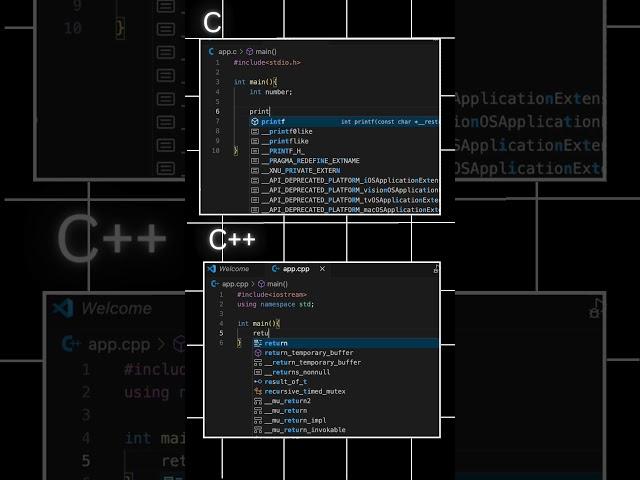Click the 'print' text being typed in app.c
This screenshot has width=640, height=480.
tap(259, 111)
